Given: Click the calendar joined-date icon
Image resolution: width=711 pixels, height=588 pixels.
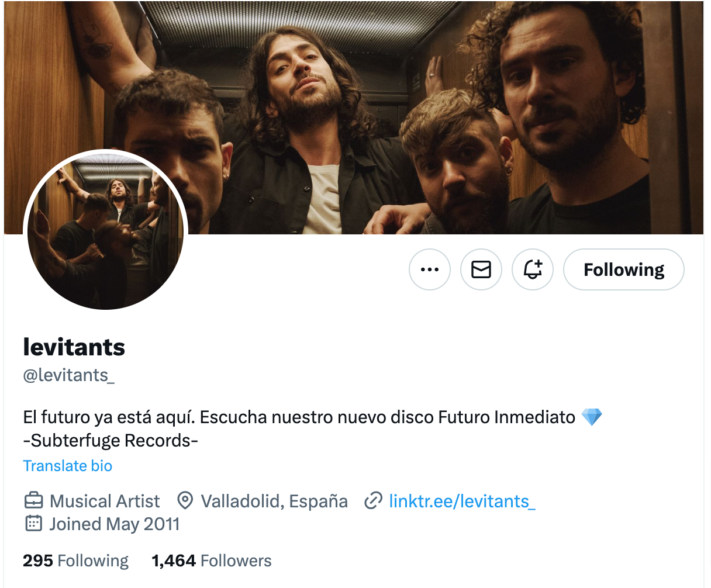Looking at the screenshot, I should 33,524.
